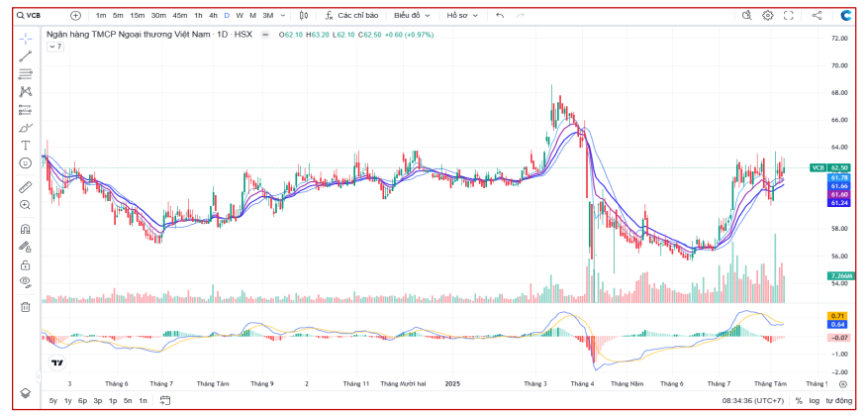
Task: Switch to the 1h timeframe
Action: (198, 16)
